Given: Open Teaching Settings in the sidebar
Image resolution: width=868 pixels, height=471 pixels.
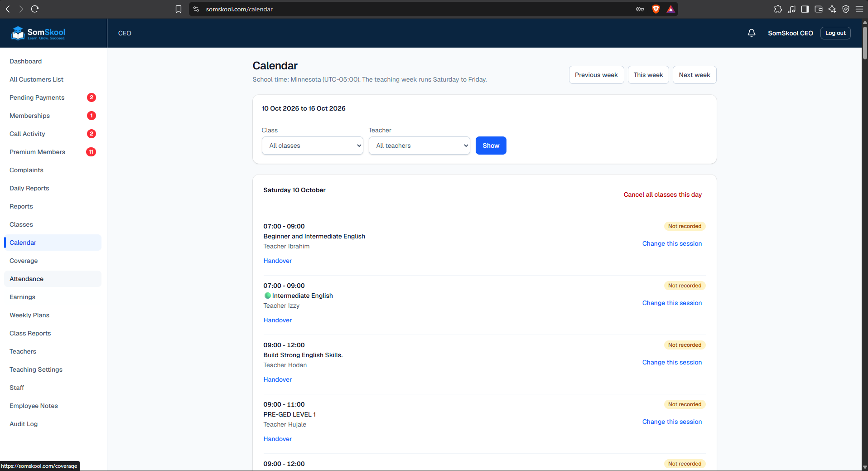Looking at the screenshot, I should coord(53,369).
